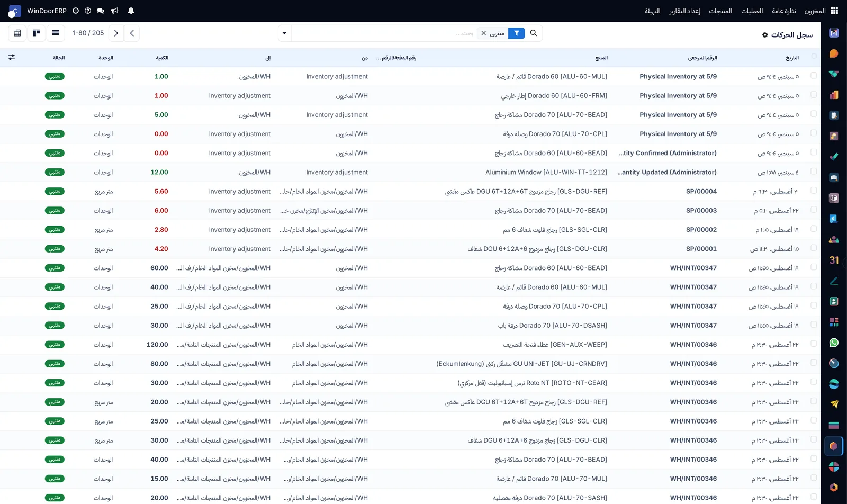Open the purple M mail app in sidebar

pos(834,33)
